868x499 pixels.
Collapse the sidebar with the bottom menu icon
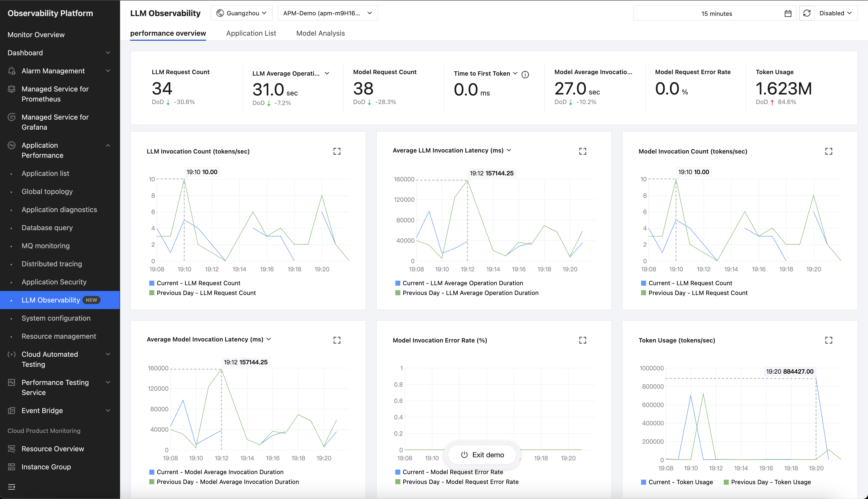pos(11,487)
